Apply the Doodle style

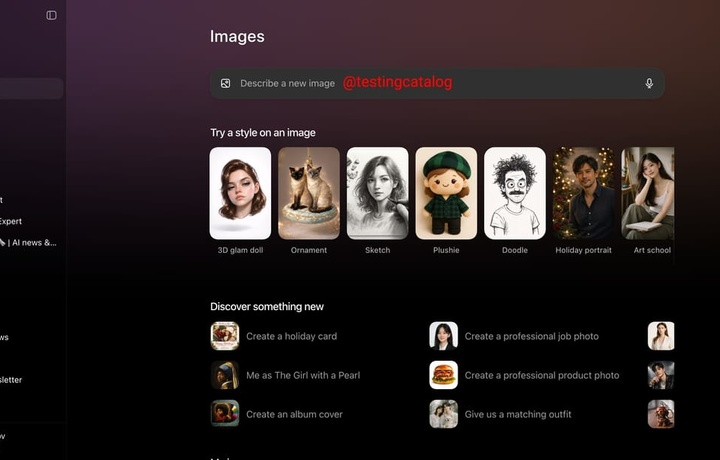(x=515, y=193)
